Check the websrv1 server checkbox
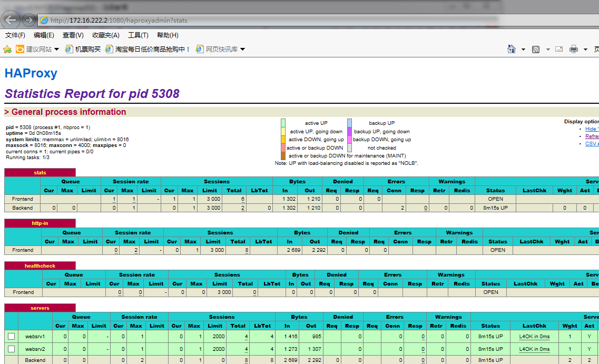This screenshot has width=599, height=364. click(x=12, y=337)
